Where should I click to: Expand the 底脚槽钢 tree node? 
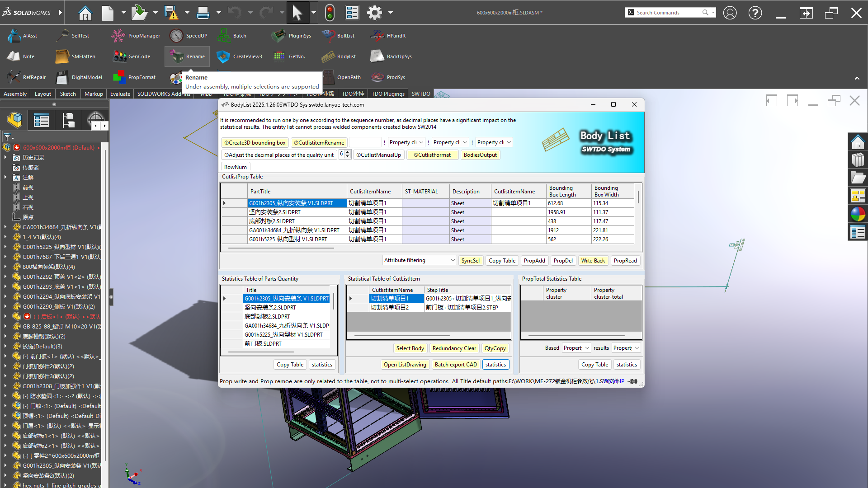click(5, 337)
